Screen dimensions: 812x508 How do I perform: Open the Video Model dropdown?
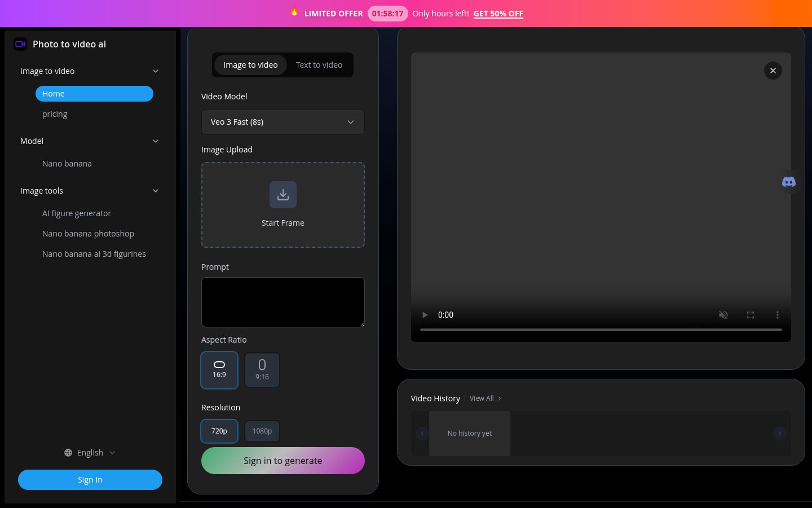(x=283, y=122)
